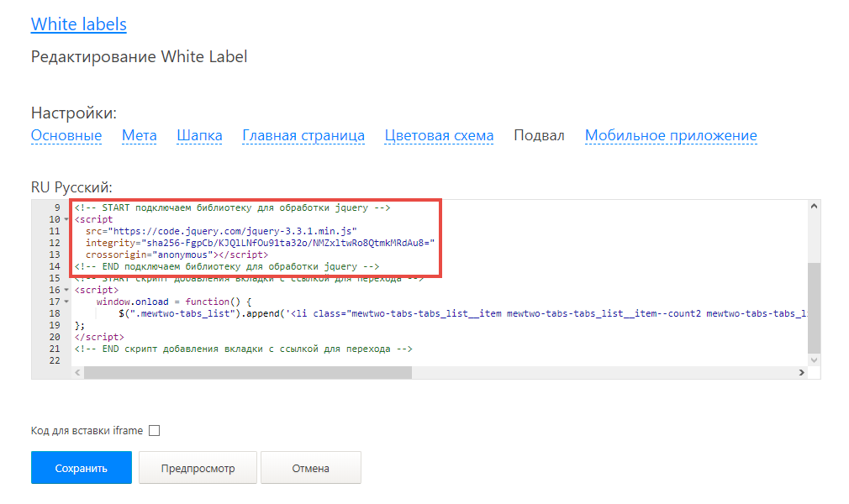Collapse the code fold at line 16
Screen dimensions: 849x504
(66, 290)
